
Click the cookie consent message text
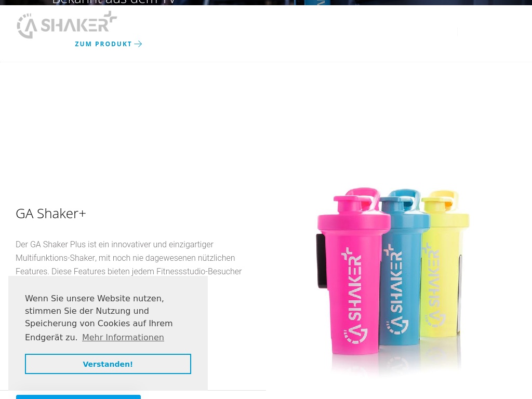pos(99,317)
